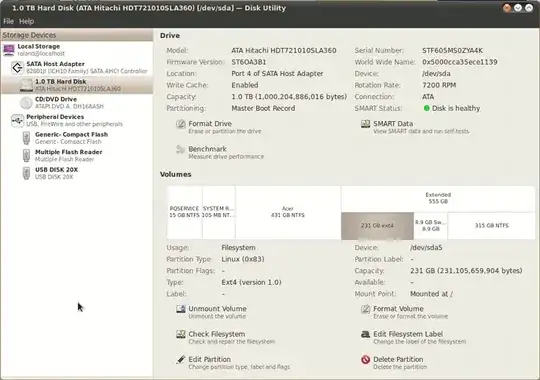
Task: Click the Linux (0x83) partition type value
Action: (243, 259)
